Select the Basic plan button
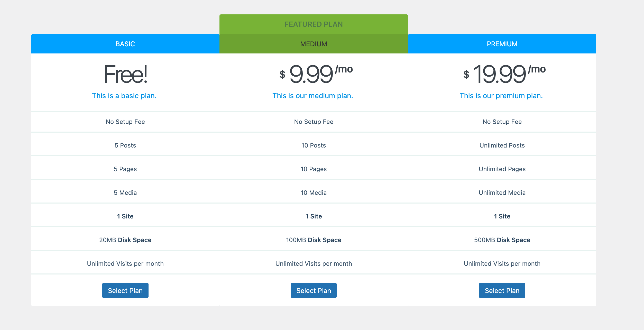The width and height of the screenshot is (644, 330). pos(125,290)
